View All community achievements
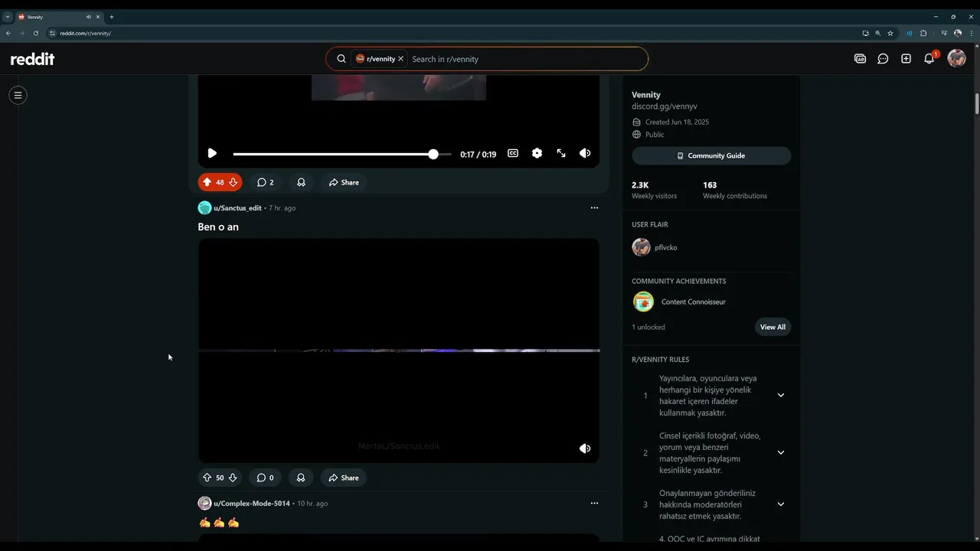This screenshot has height=551, width=980. point(773,327)
